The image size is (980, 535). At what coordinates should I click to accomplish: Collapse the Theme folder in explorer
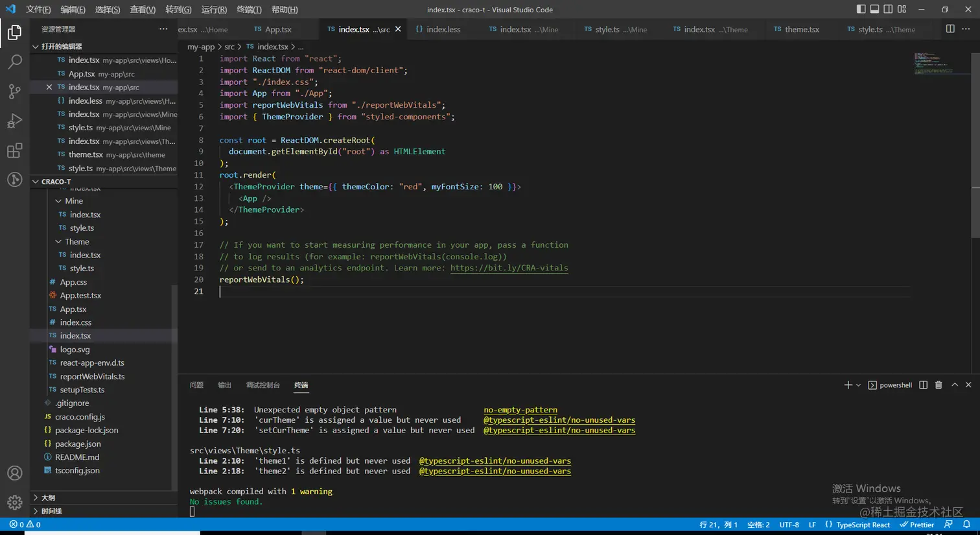click(x=76, y=242)
